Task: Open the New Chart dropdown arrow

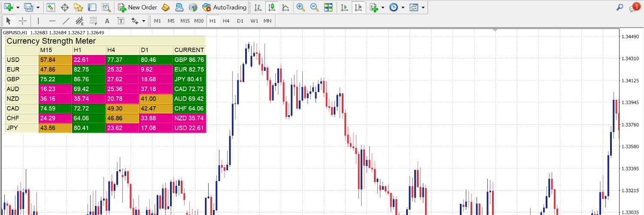Action: tap(18, 7)
